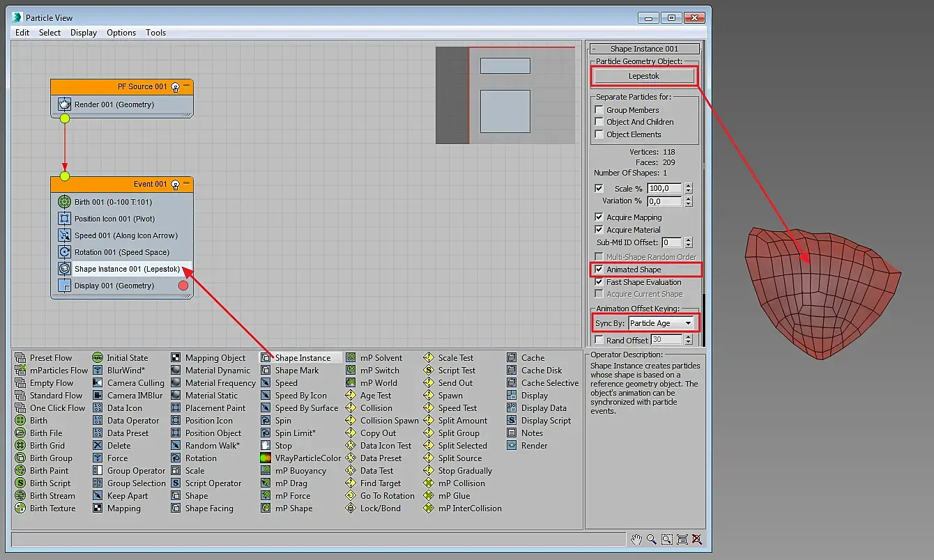934x560 pixels.
Task: Enable the Rand Offset checkbox
Action: [x=599, y=340]
